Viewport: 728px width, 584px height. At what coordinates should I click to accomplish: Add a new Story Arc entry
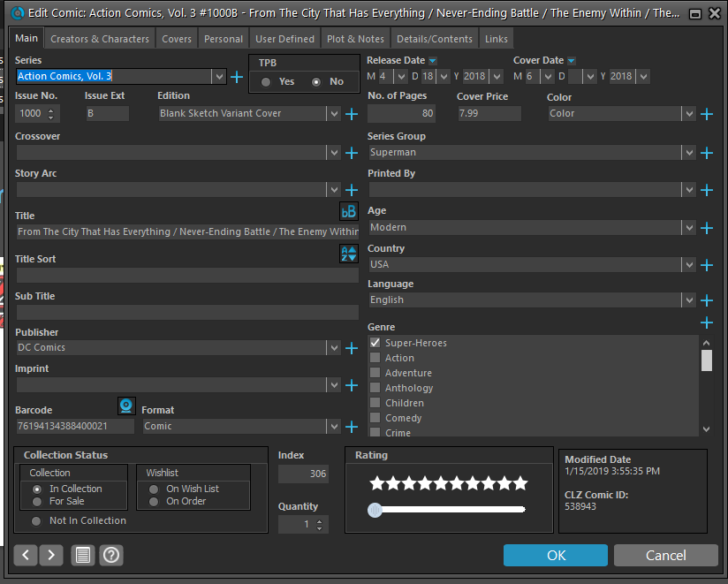[x=352, y=190]
